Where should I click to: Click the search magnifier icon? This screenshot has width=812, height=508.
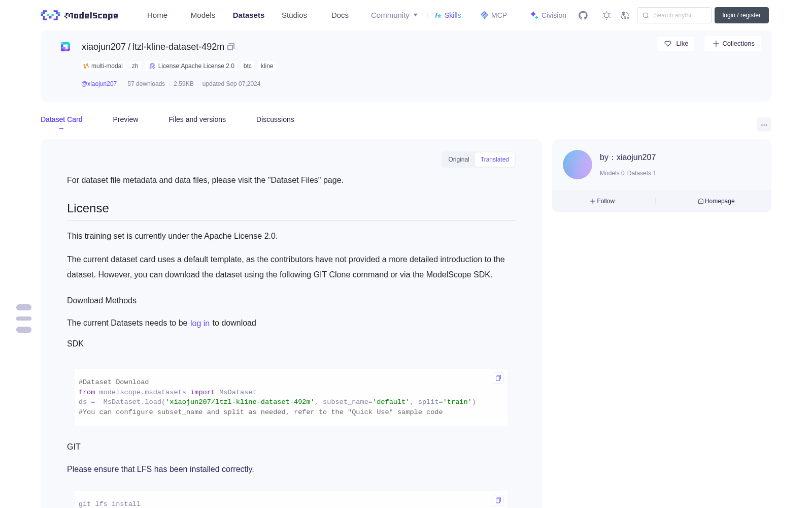click(x=646, y=15)
